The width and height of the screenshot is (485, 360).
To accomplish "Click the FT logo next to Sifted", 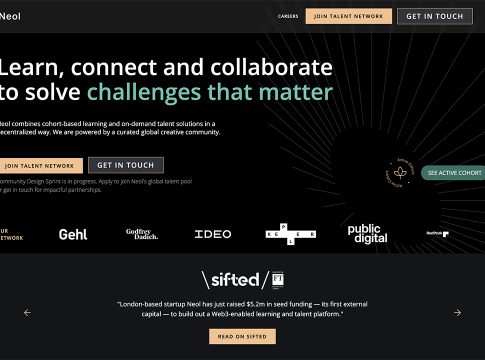I will coord(278,280).
